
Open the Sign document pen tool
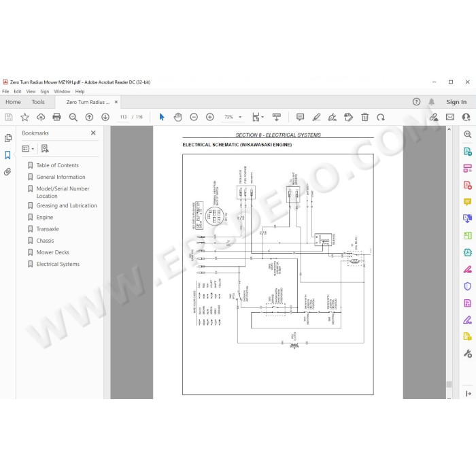pos(333,117)
